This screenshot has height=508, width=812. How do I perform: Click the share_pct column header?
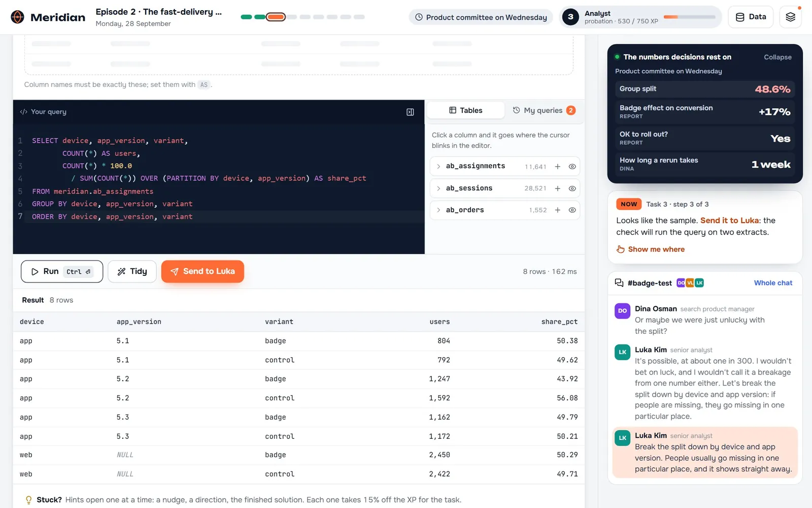pyautogui.click(x=559, y=322)
